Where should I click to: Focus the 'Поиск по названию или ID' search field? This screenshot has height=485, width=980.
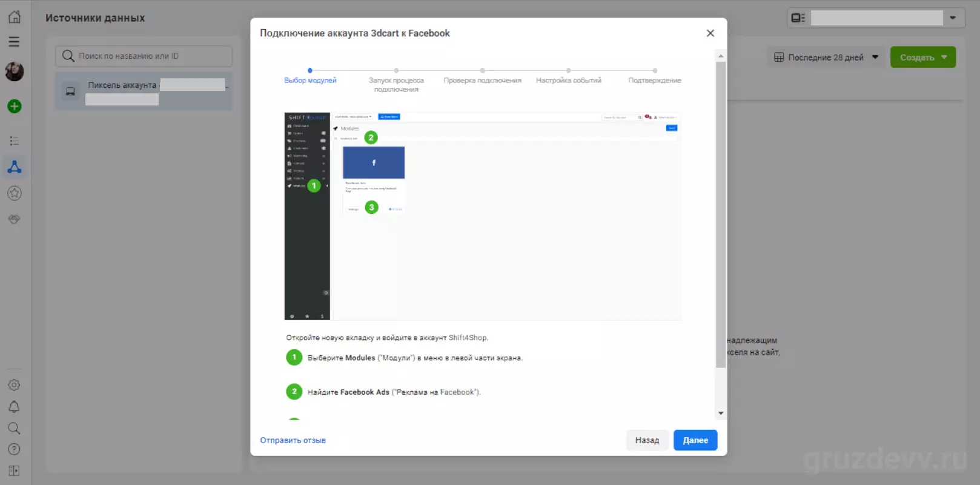pyautogui.click(x=144, y=56)
